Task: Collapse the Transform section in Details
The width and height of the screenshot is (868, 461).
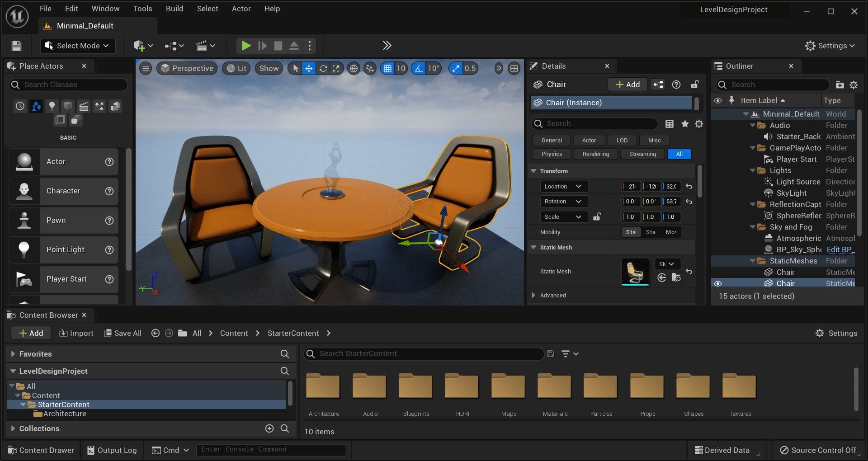Action: [x=534, y=171]
